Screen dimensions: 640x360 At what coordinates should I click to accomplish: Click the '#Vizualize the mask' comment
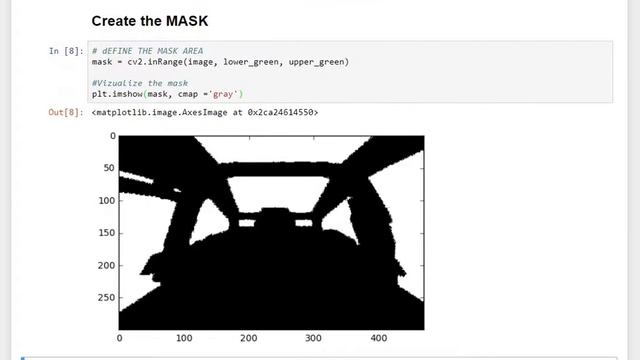(140, 83)
